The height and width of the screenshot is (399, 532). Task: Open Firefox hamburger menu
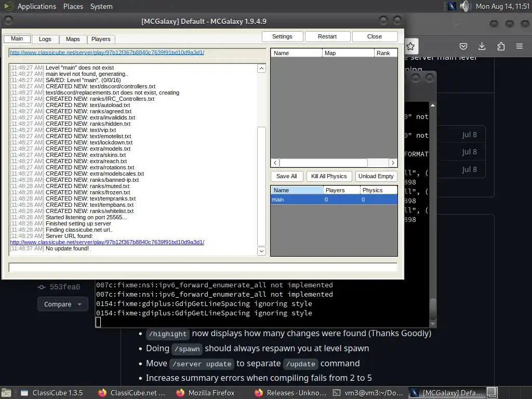point(520,46)
